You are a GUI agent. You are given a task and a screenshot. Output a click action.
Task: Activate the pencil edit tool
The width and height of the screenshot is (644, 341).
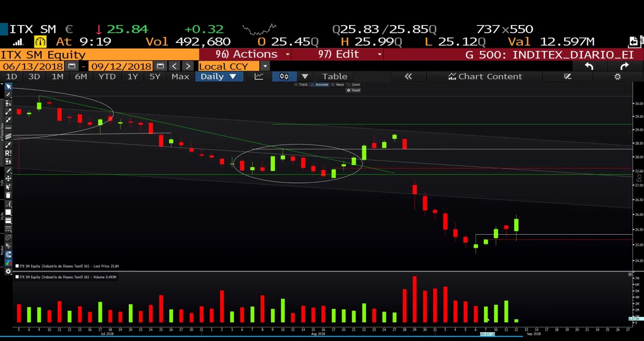pos(8,170)
